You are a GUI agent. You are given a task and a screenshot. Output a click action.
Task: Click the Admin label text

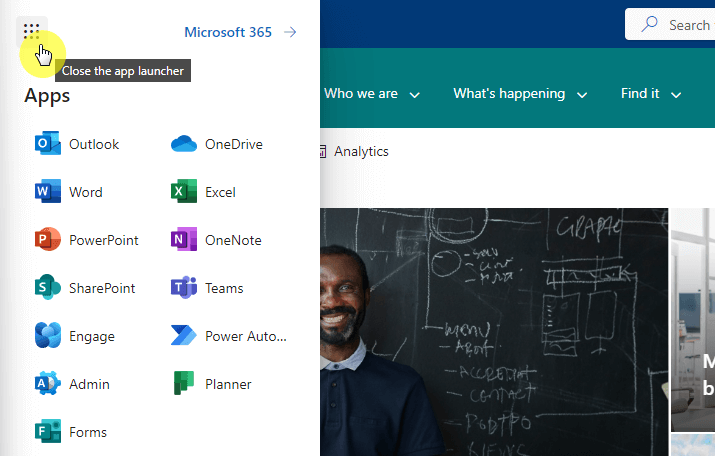coord(89,384)
